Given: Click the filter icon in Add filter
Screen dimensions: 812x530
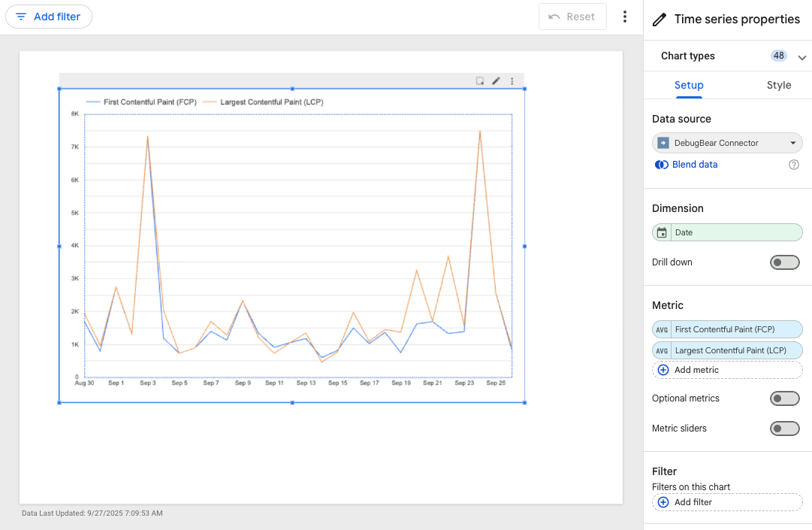Looking at the screenshot, I should click(x=21, y=17).
